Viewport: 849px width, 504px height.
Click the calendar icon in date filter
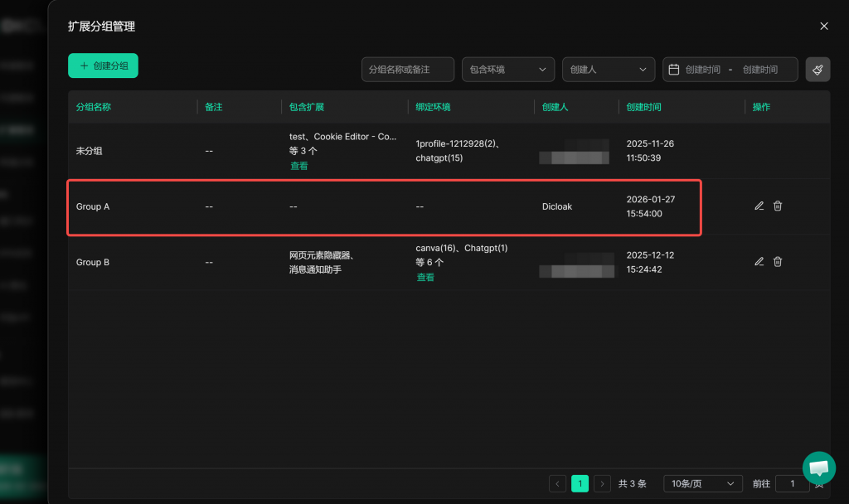tap(674, 70)
